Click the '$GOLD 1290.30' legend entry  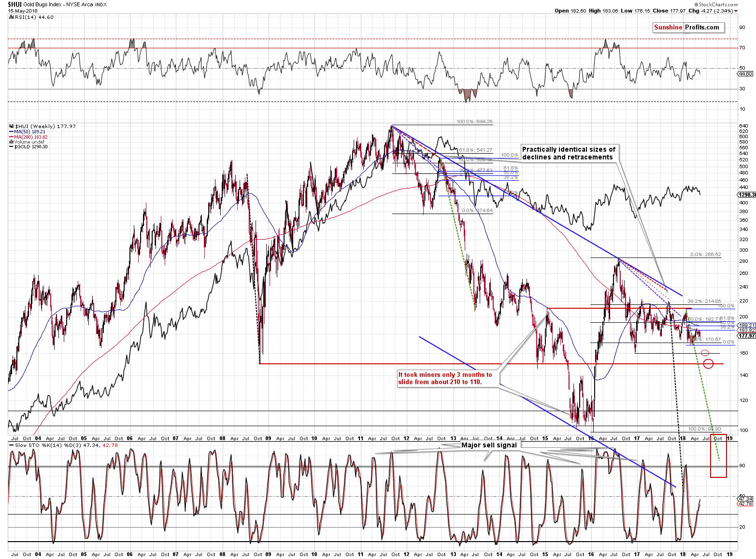(x=31, y=147)
